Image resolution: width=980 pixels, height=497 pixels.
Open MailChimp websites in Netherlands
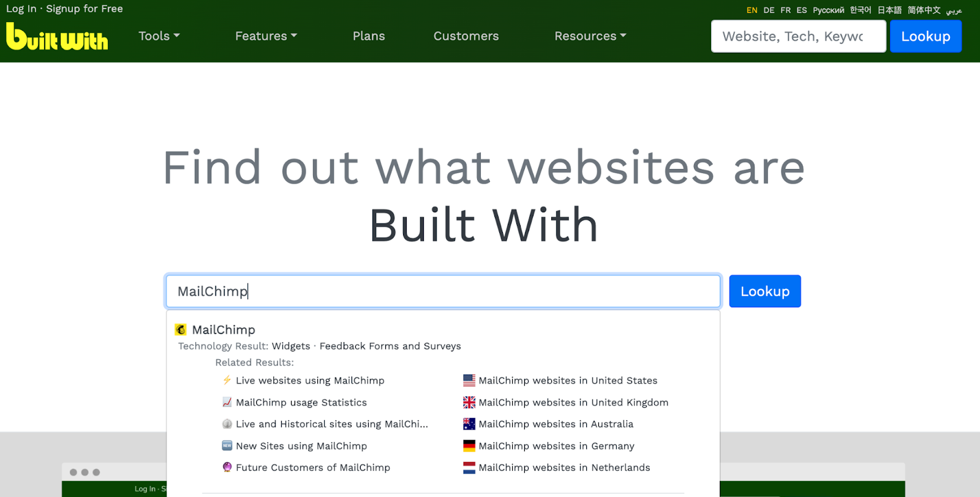tap(564, 467)
